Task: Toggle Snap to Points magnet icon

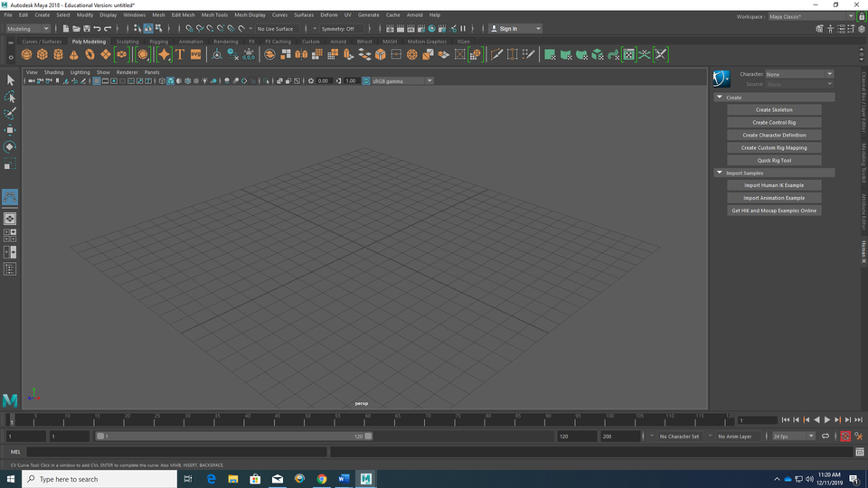Action: click(211, 29)
